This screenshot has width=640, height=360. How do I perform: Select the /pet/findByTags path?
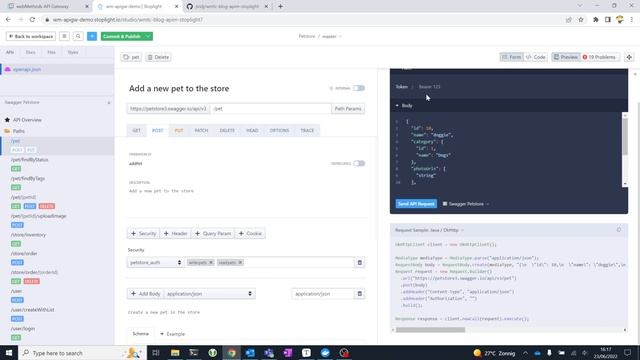coord(28,178)
